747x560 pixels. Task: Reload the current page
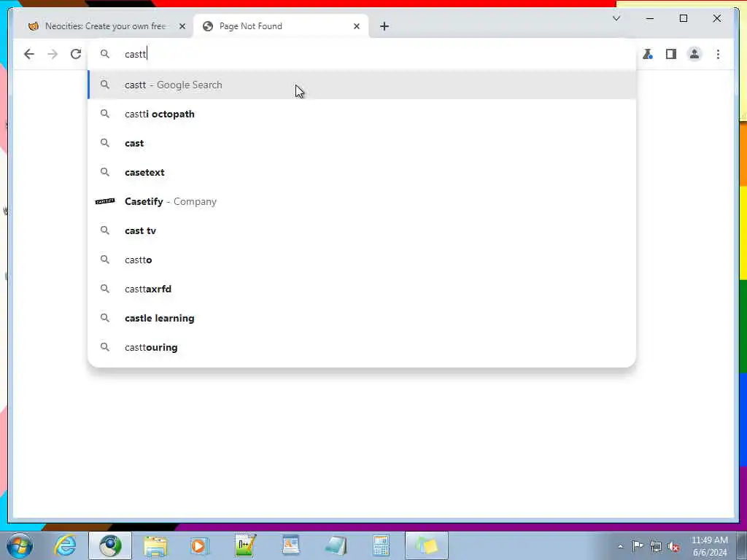pyautogui.click(x=76, y=54)
